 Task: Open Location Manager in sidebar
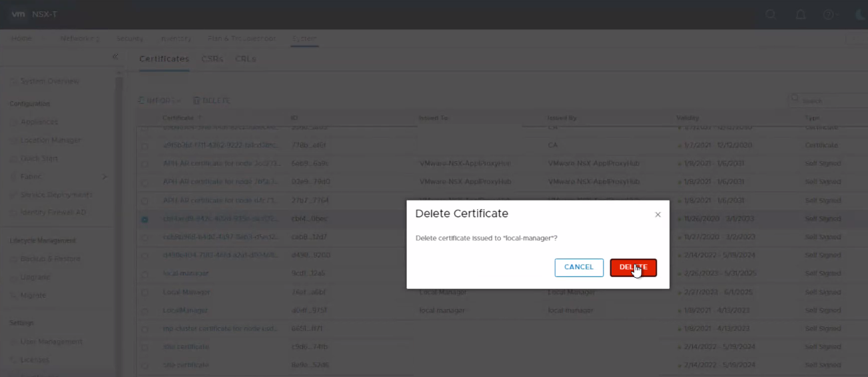tap(51, 141)
